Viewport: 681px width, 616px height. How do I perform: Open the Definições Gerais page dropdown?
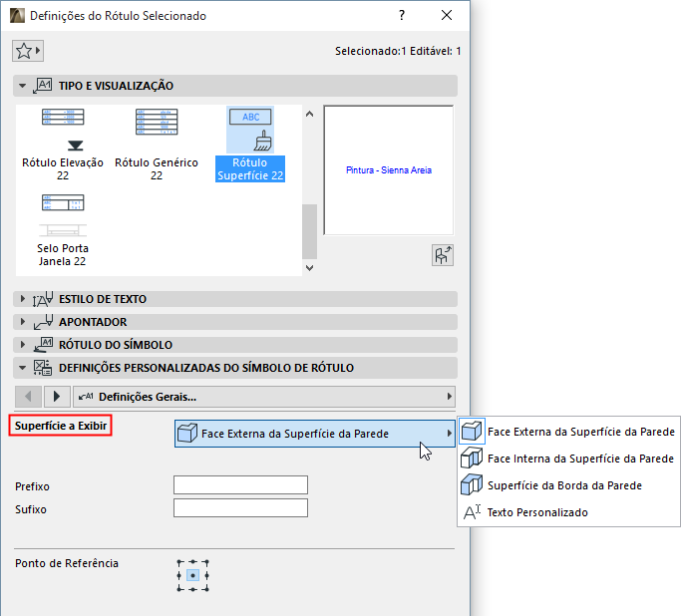(x=264, y=397)
